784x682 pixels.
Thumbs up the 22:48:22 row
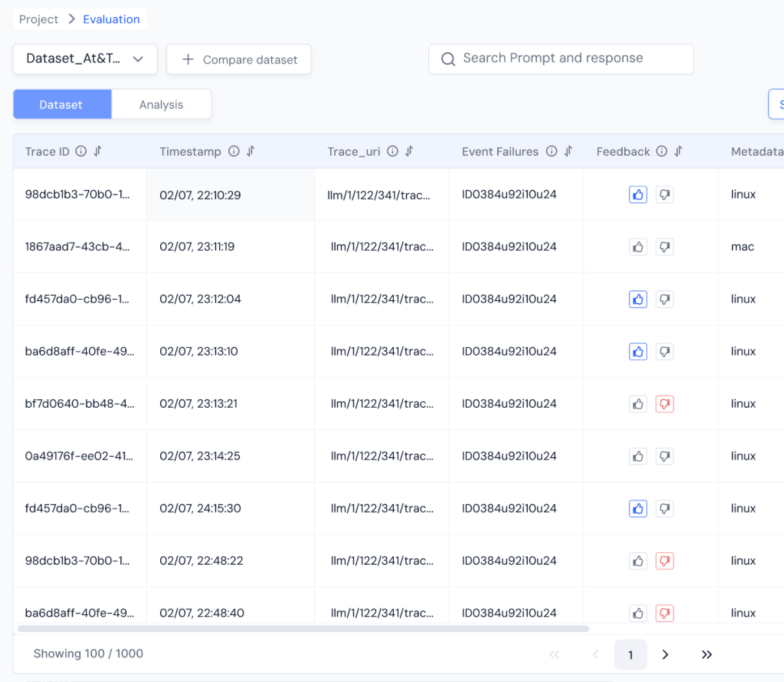[x=638, y=561]
